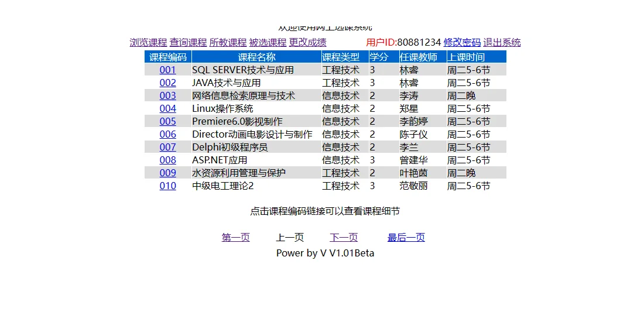This screenshot has width=644, height=322.
Task: Click teacher name 李韵婷
Action: (413, 122)
